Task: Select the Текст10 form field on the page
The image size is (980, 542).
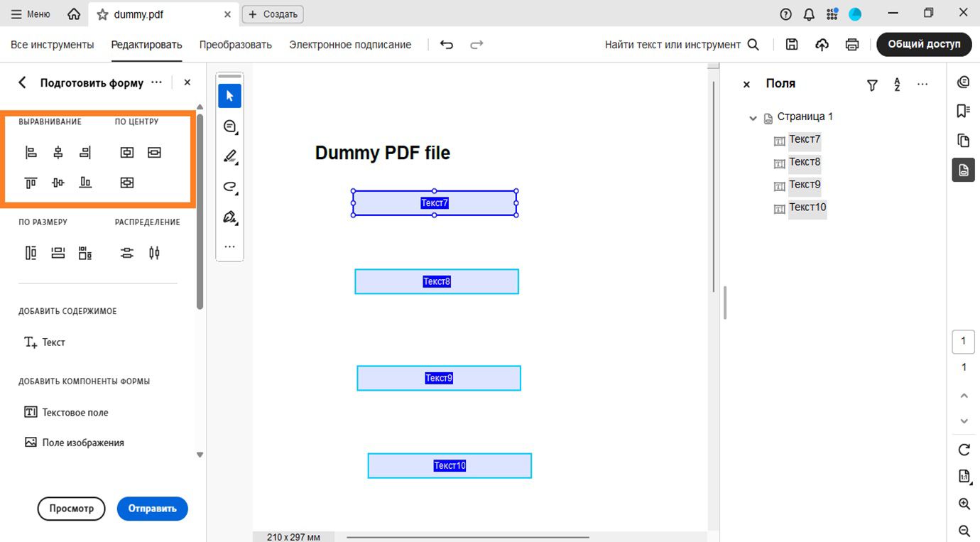Action: click(450, 465)
